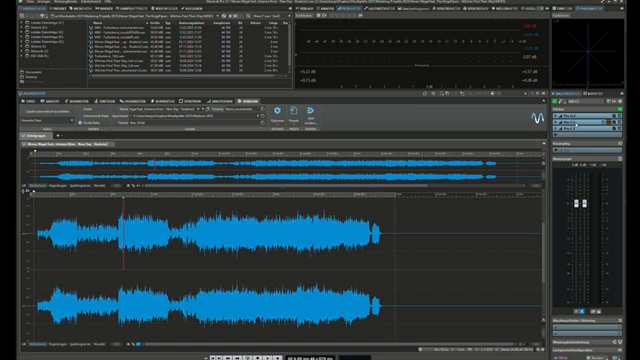Select the Ansicht ribbon tab
The image size is (640, 360).
click(x=50, y=101)
